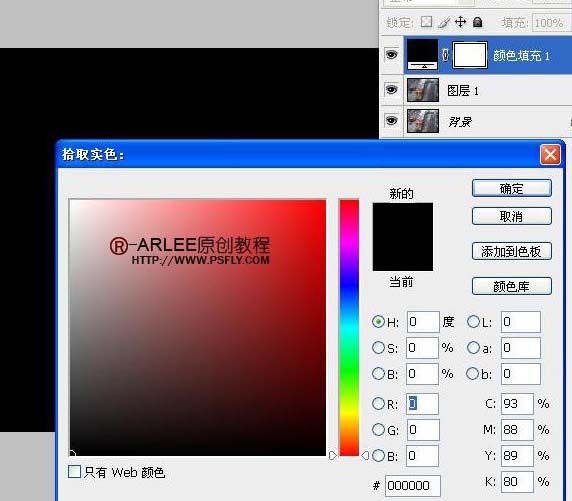Select the brightness B radio button
Viewport: 572px width, 501px height.
(x=378, y=373)
